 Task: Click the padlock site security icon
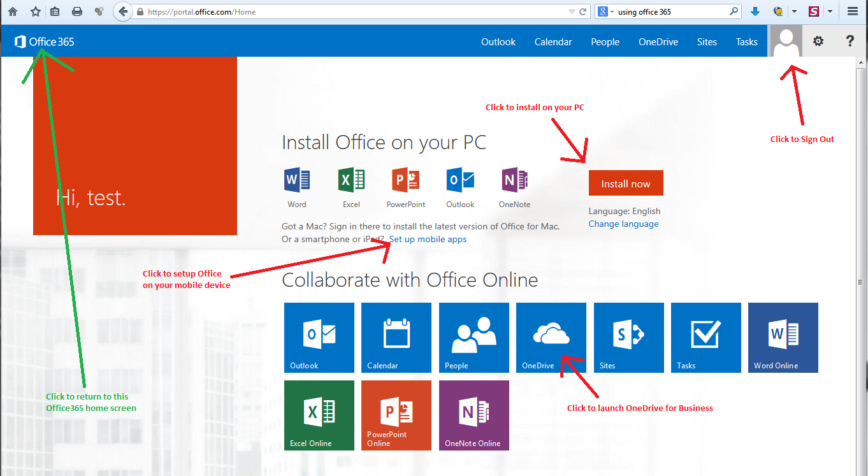[x=140, y=12]
